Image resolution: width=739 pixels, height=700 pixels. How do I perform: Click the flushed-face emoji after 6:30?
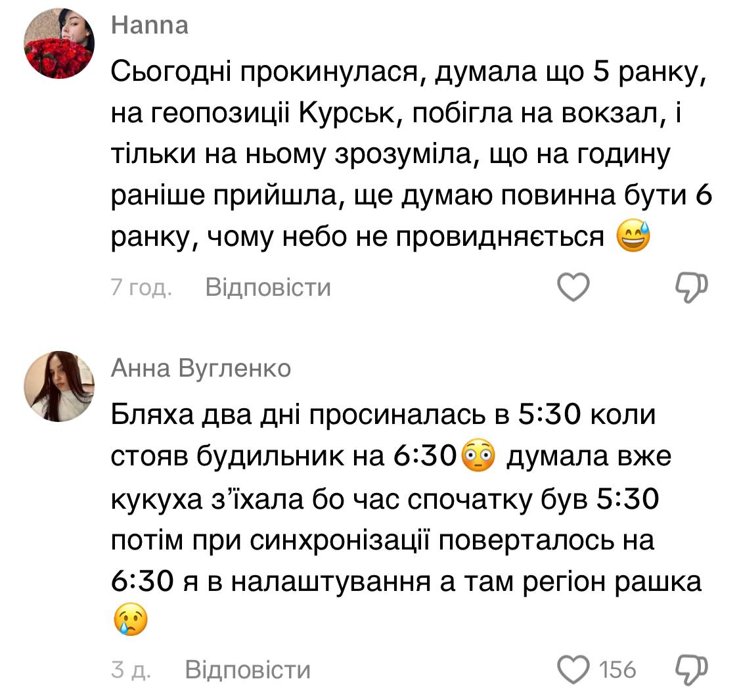click(479, 457)
